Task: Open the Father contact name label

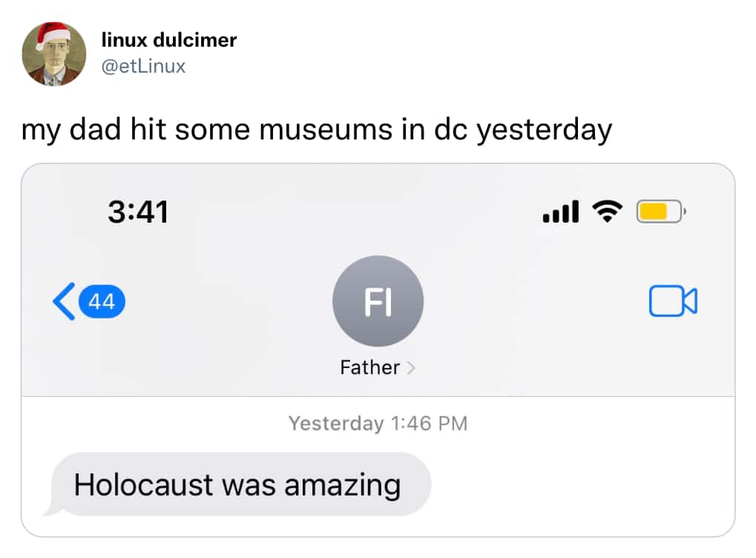Action: [x=369, y=367]
